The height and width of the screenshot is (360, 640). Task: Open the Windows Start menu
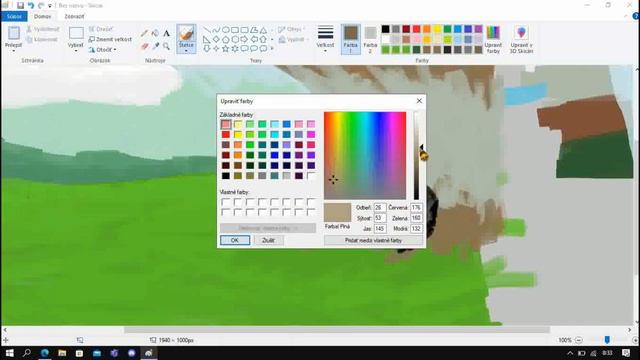point(9,353)
